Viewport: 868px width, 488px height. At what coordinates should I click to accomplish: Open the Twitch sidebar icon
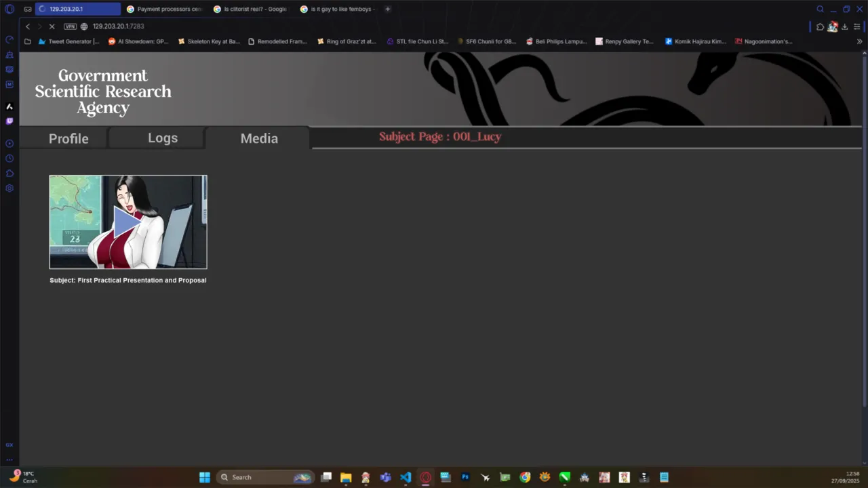[x=9, y=121]
